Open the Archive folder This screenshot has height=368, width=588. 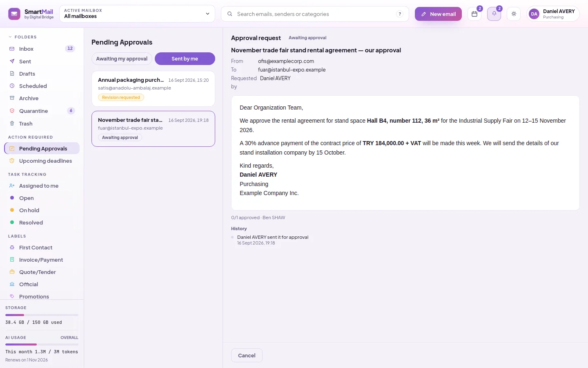[42, 98]
